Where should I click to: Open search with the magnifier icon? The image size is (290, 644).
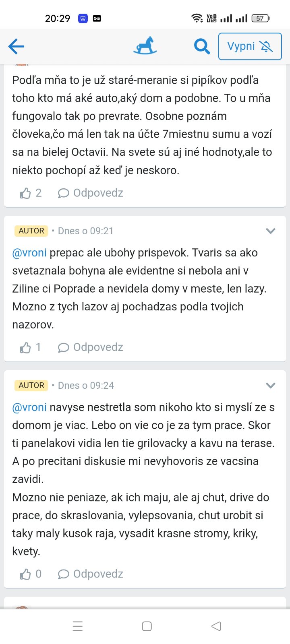[x=202, y=46]
